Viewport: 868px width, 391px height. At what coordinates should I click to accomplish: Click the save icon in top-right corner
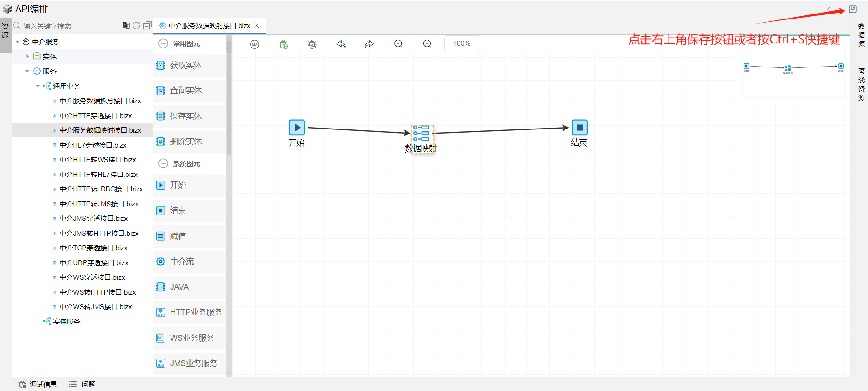point(853,9)
